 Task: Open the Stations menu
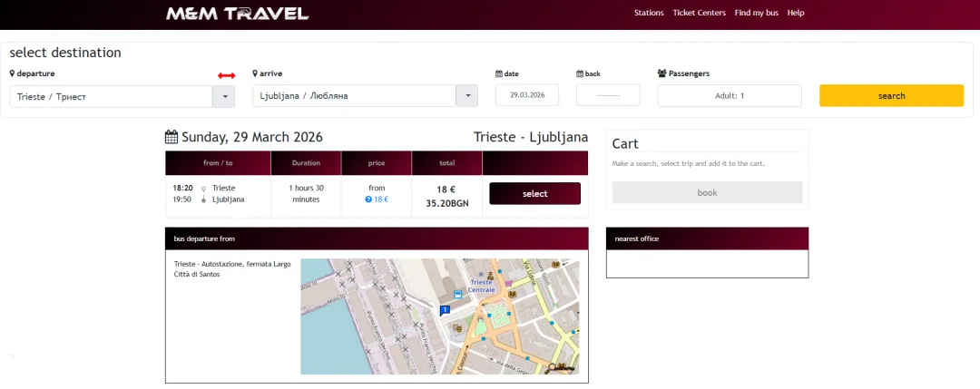(x=649, y=13)
